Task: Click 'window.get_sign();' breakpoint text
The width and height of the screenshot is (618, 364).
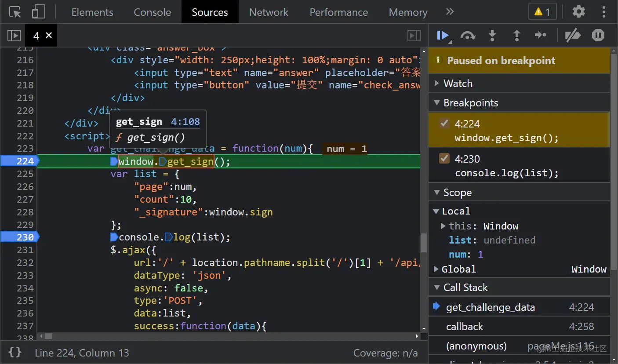Action: 506,138
